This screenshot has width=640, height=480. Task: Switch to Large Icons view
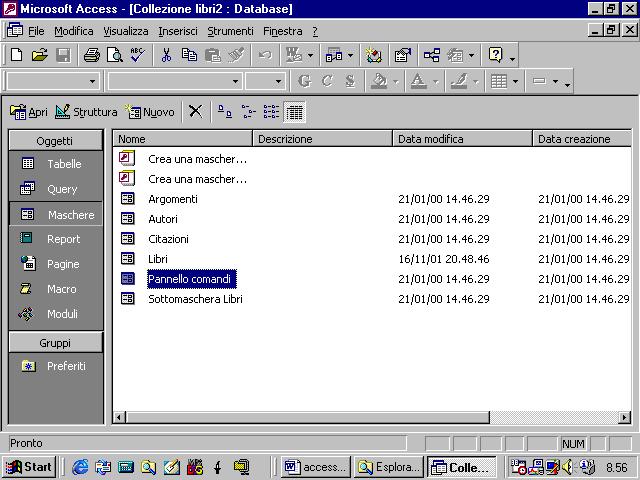224,111
